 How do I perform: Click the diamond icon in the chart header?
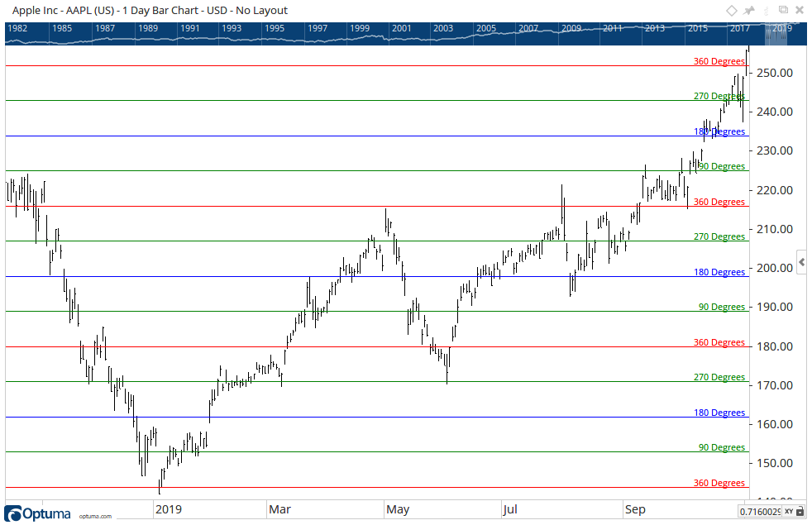(x=731, y=11)
